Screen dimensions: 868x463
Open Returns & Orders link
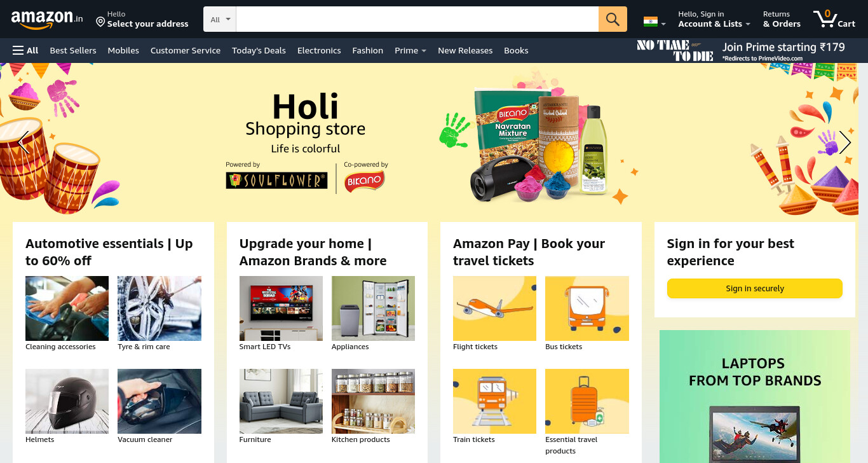point(782,19)
